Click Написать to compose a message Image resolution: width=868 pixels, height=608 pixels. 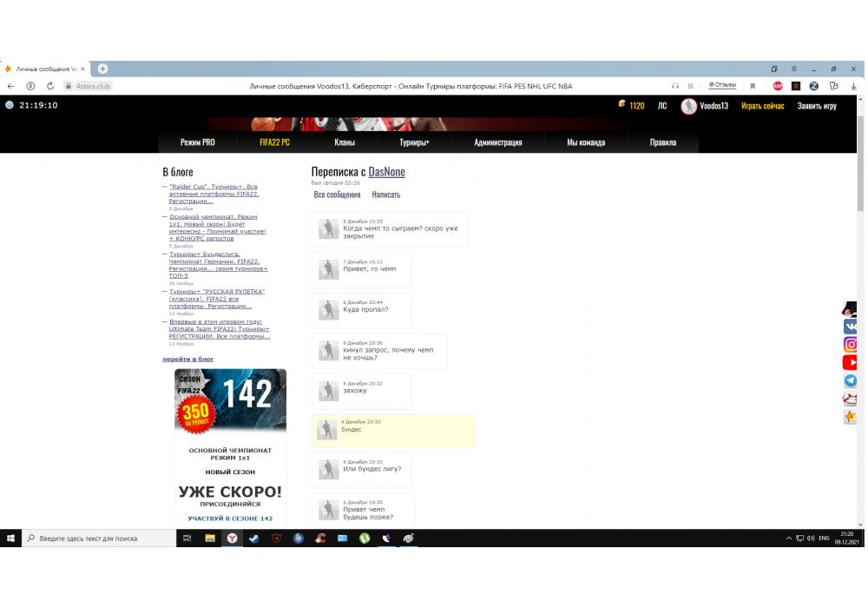point(386,195)
